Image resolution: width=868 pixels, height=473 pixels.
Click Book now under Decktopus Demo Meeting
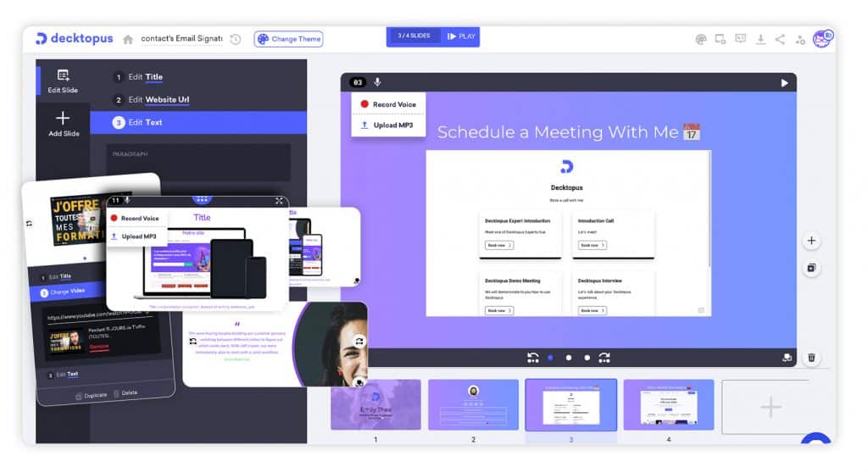[498, 310]
